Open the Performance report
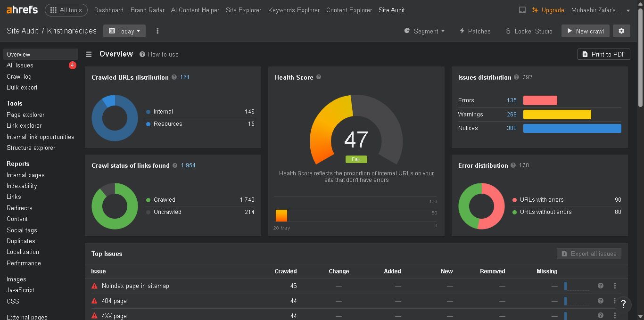 24,263
